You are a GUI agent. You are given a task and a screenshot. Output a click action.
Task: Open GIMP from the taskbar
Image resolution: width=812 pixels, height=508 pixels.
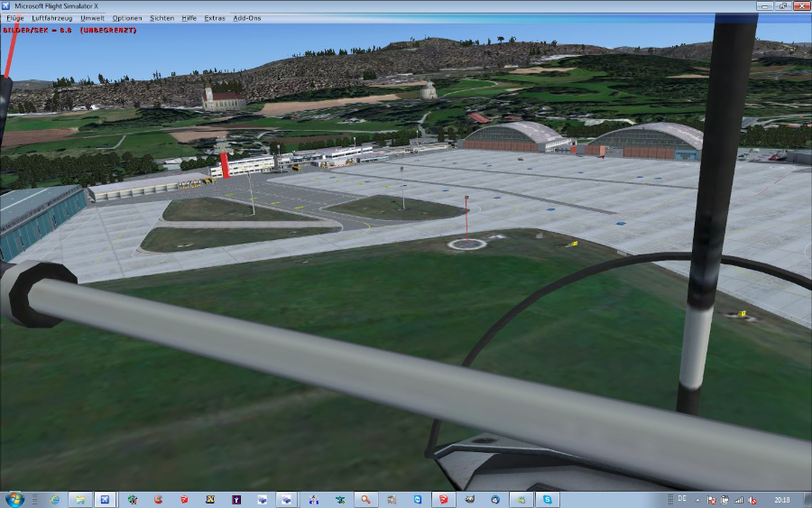coord(470,500)
